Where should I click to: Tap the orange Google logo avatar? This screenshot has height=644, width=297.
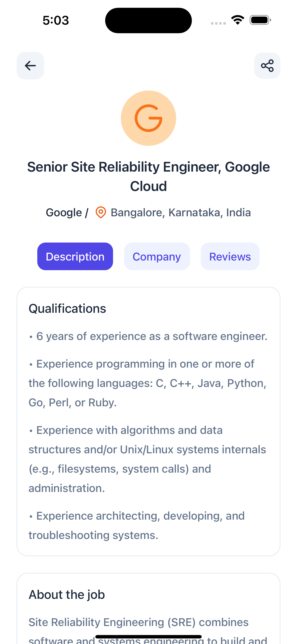click(148, 118)
